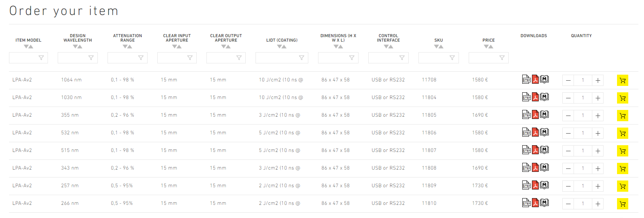Viewport: 644px width, 218px height.
Task: Open the manual book icon for SKU 11805
Action: (544, 114)
